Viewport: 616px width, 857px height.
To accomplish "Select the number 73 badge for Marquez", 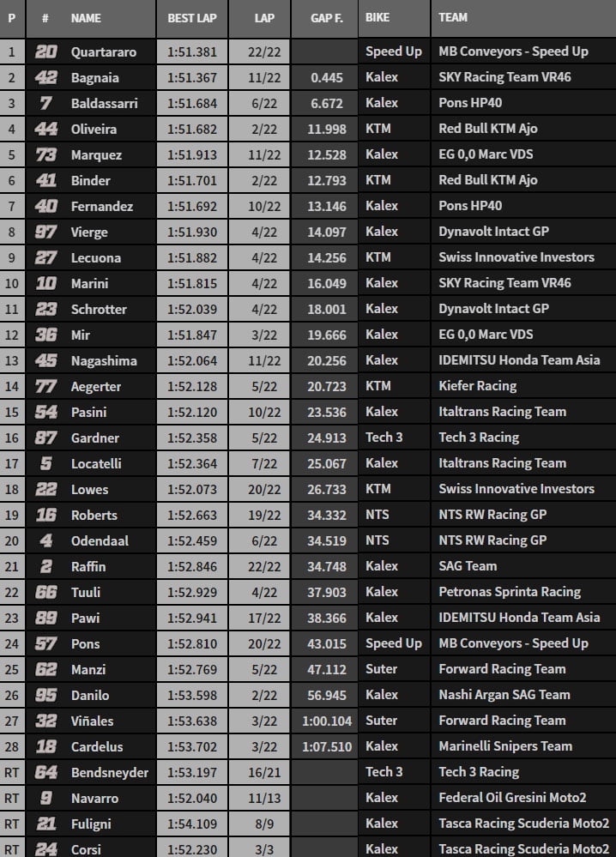I will point(45,154).
